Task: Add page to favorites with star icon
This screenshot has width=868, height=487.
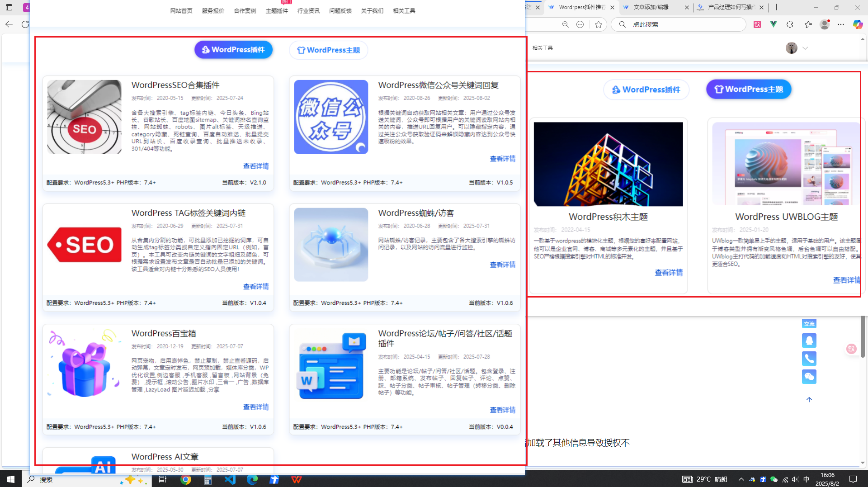Action: [x=599, y=24]
